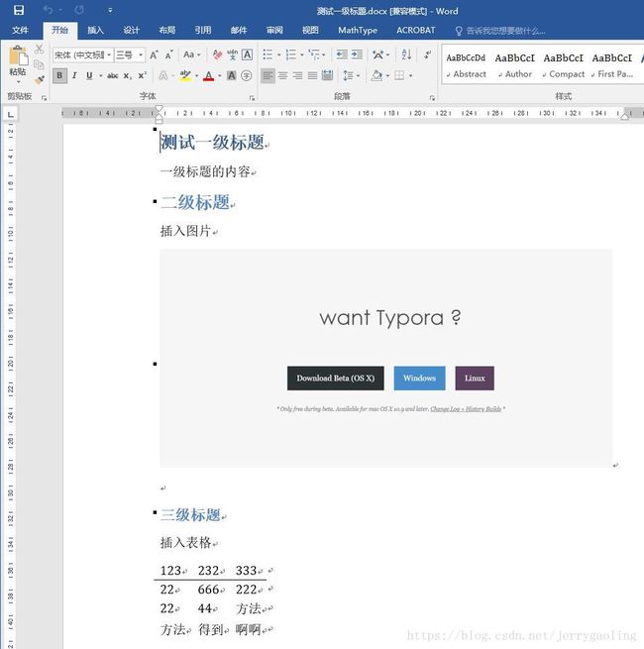Increase paragraph indent
This screenshot has width=644, height=649.
[357, 54]
